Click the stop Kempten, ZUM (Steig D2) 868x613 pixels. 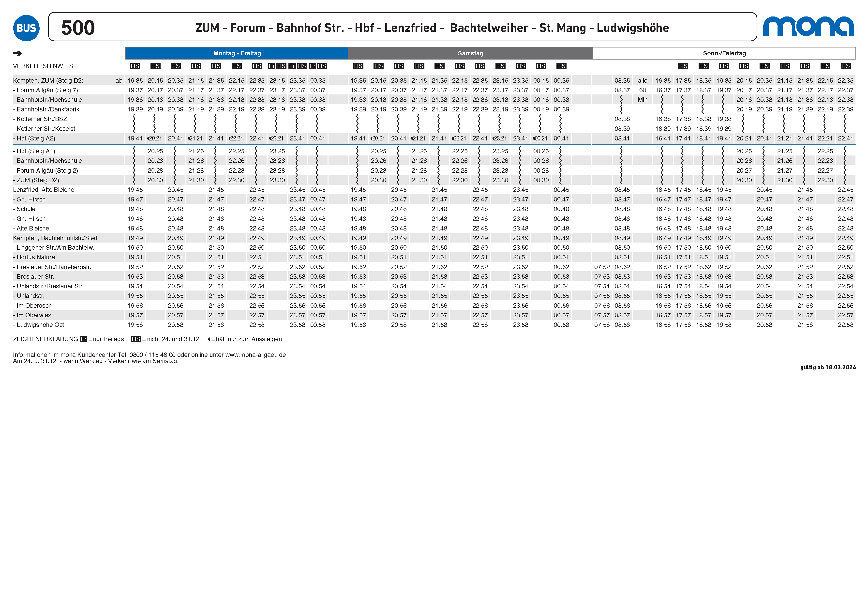click(48, 80)
